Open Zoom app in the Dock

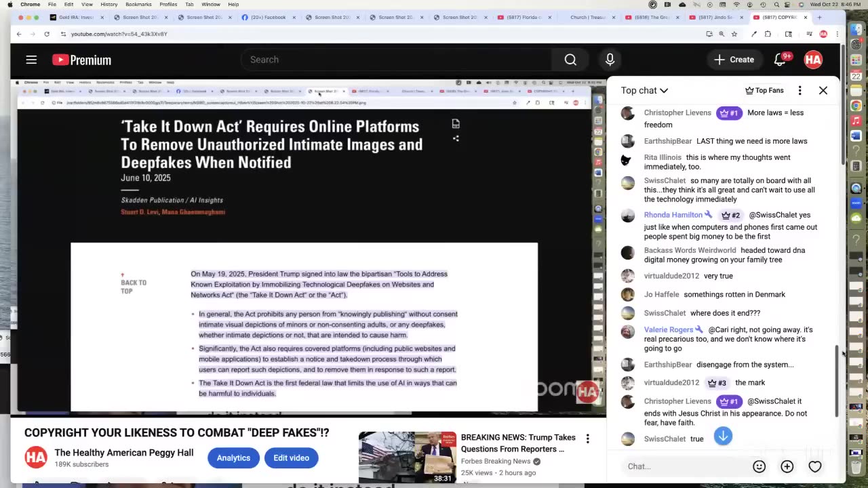click(x=856, y=203)
